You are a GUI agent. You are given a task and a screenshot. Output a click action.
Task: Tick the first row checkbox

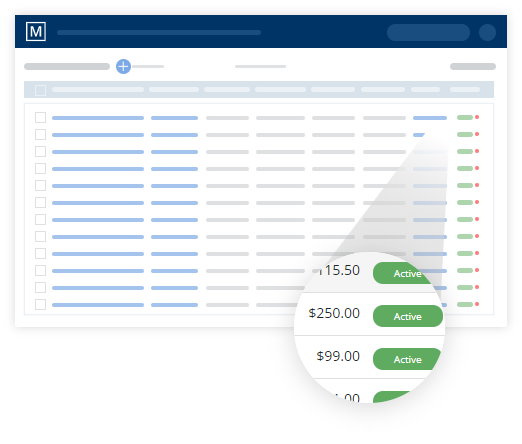40,117
